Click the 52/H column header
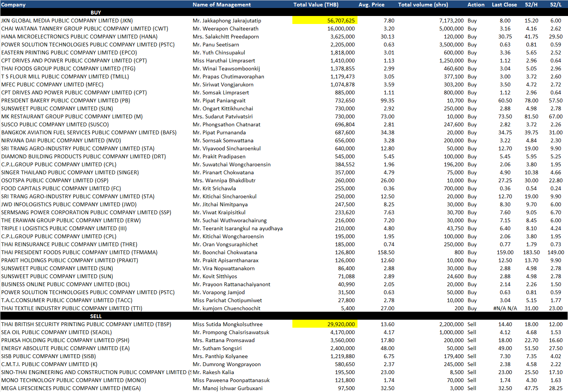The width and height of the screenshot is (568, 392). pos(531,5)
